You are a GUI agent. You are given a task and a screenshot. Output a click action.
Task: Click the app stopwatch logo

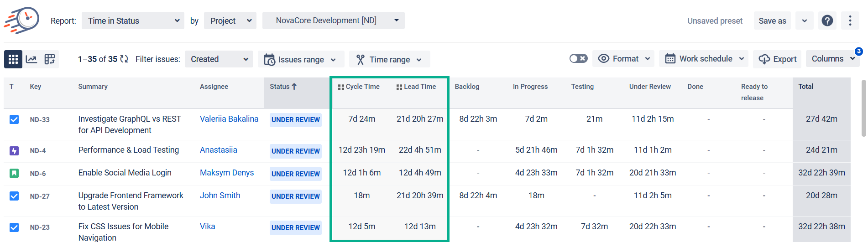coord(22,21)
